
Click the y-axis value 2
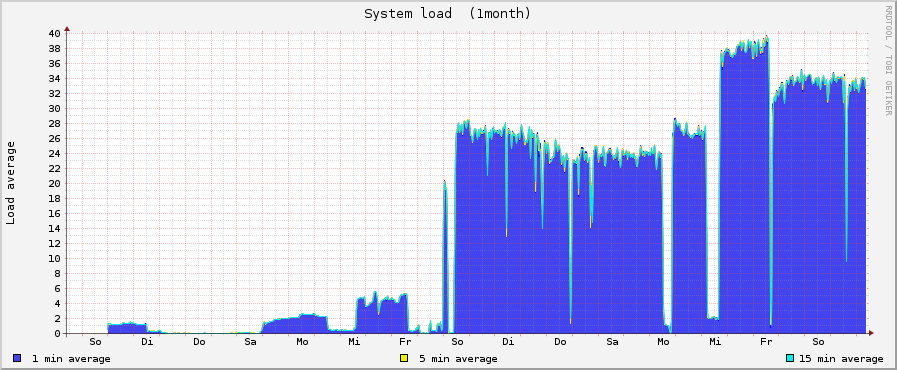57,319
